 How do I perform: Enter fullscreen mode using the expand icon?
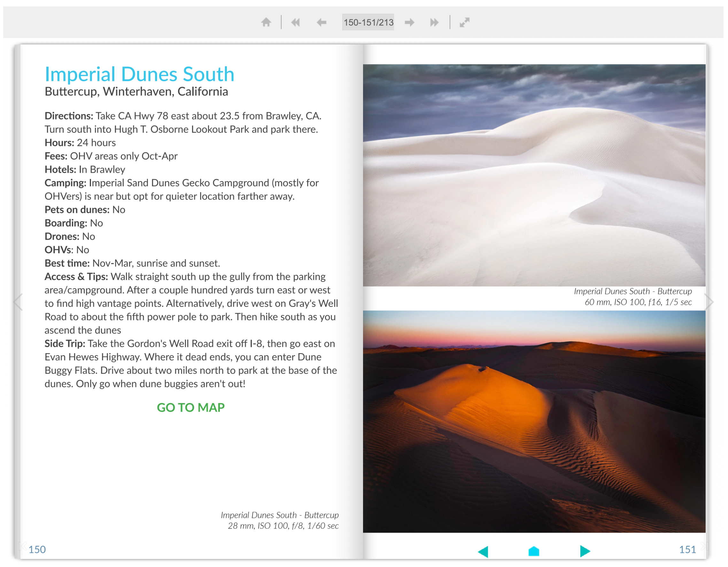pyautogui.click(x=464, y=22)
